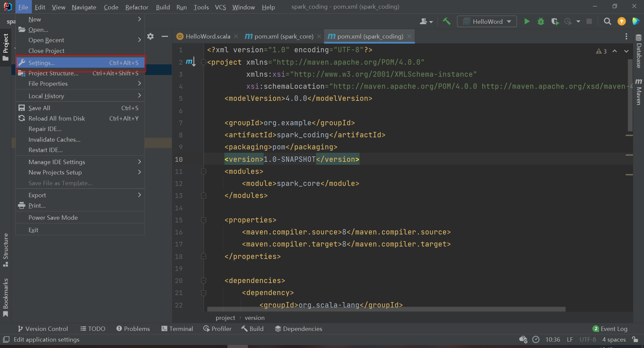Image resolution: width=644 pixels, height=348 pixels.
Task: Switch to the HelloWord.scala tab
Action: tap(208, 36)
